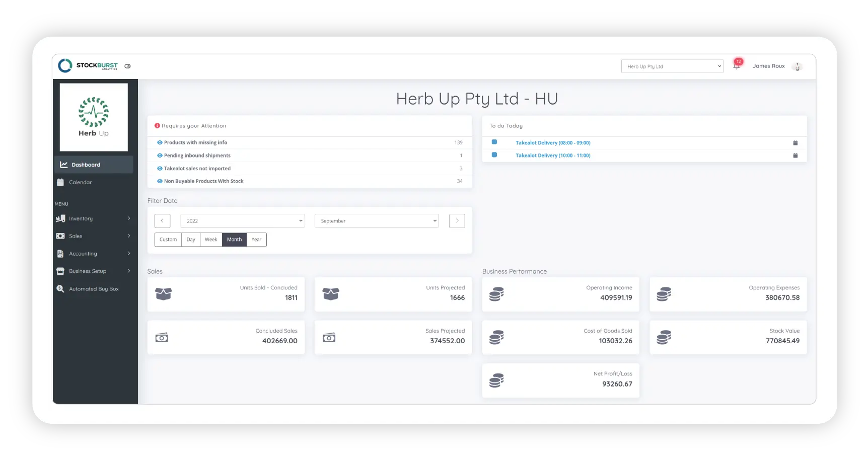This screenshot has height=460, width=868.
Task: Open the Inventory menu
Action: 94,218
